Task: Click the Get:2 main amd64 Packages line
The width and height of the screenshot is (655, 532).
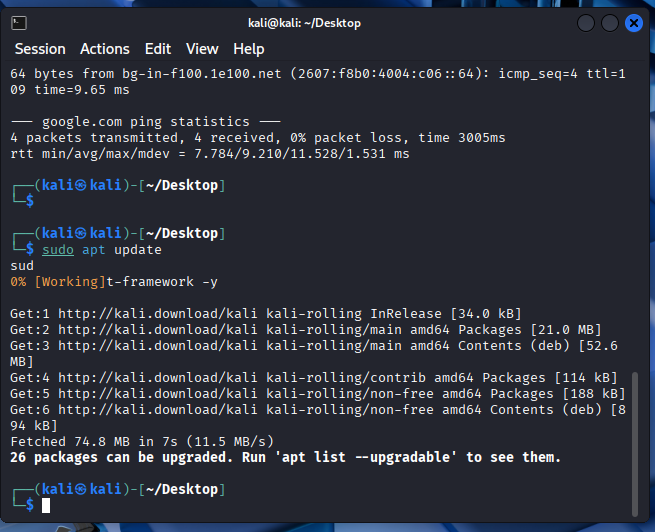Action: tap(306, 329)
